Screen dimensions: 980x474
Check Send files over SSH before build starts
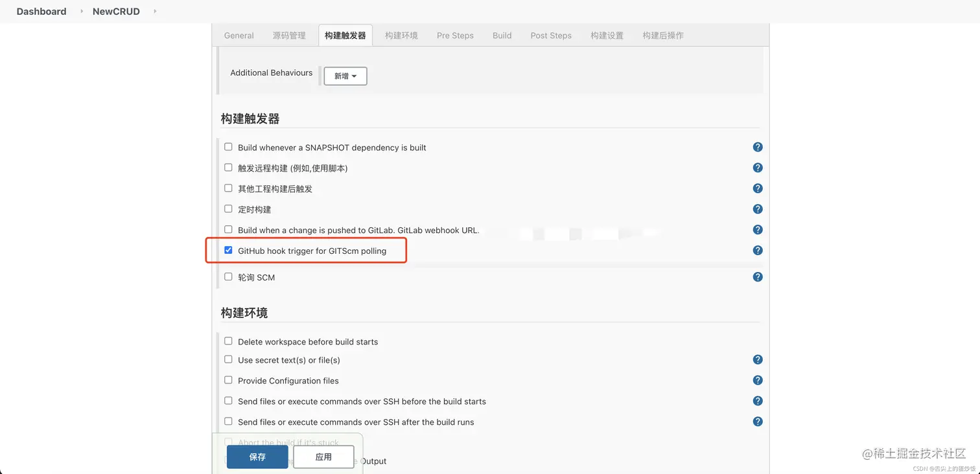228,401
